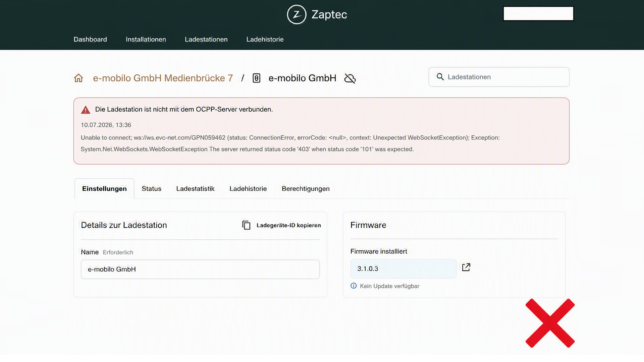Screen dimensions: 644x362
Task: Click the cloud-offline status icon
Action: click(350, 78)
